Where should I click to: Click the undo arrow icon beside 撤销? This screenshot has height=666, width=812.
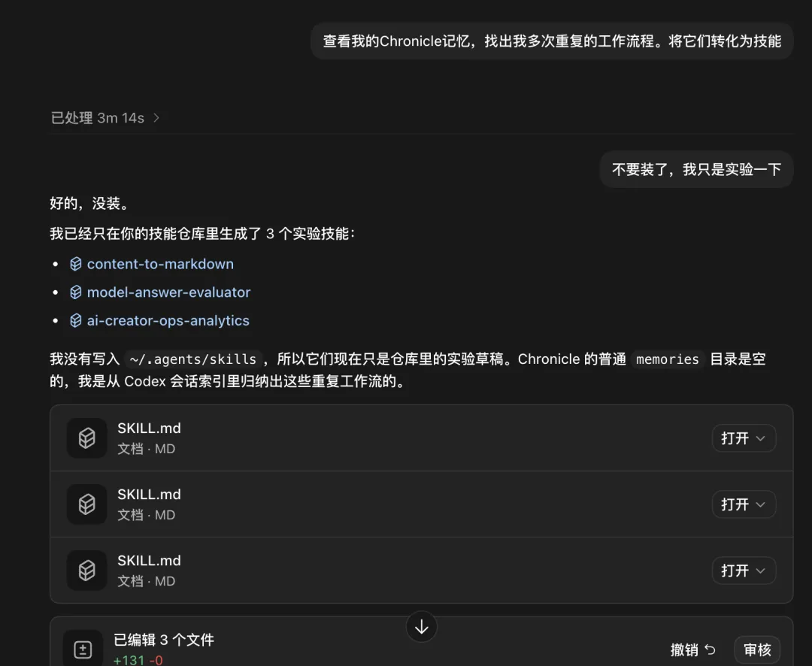point(710,649)
